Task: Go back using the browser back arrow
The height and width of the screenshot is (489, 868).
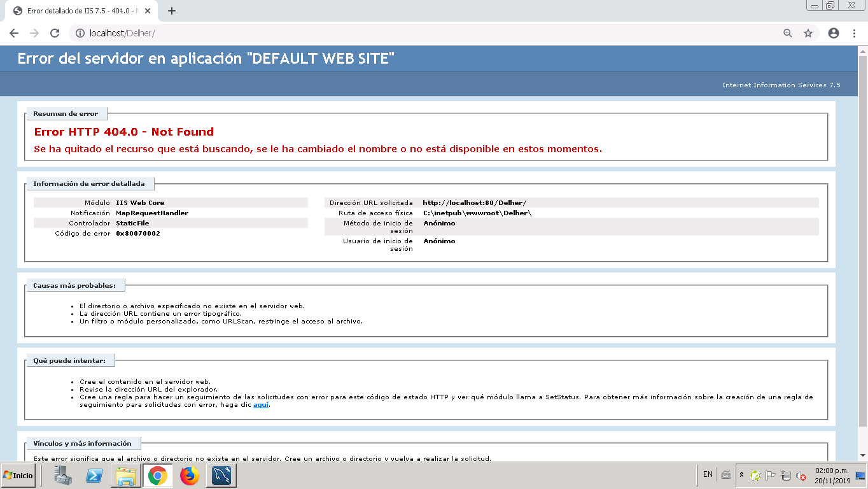Action: (14, 33)
